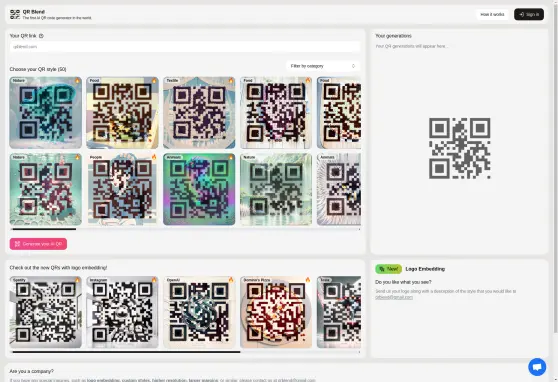Image resolution: width=558 pixels, height=382 pixels.
Task: Choose the OpenAI logo QR thumbnail
Action: [199, 312]
